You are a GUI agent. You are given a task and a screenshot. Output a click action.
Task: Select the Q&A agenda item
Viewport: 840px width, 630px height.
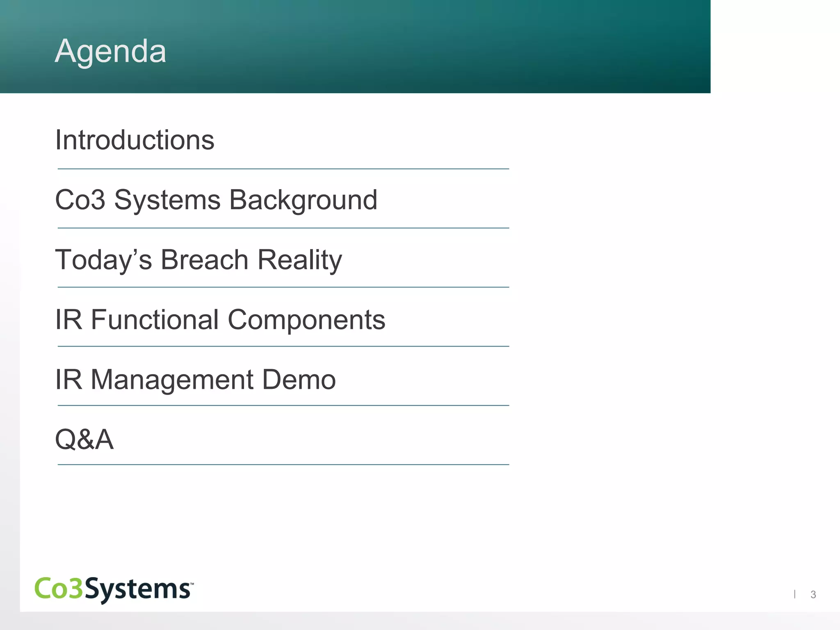pos(84,439)
